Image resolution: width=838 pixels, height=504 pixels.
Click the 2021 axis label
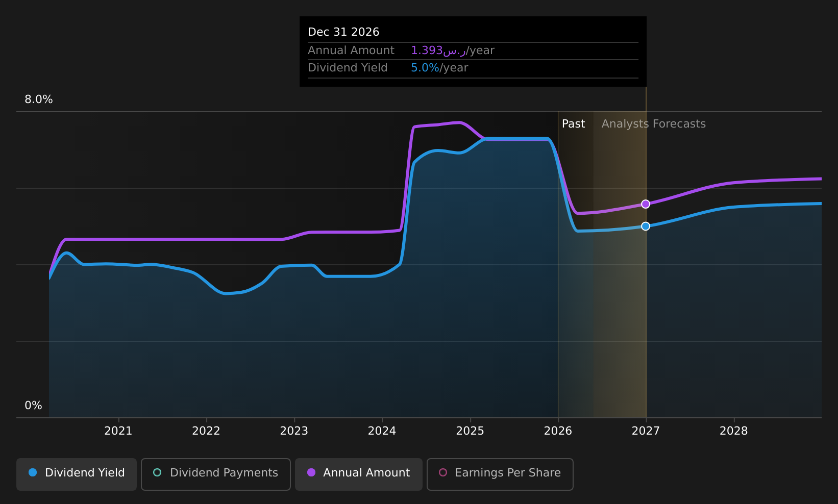coord(118,431)
